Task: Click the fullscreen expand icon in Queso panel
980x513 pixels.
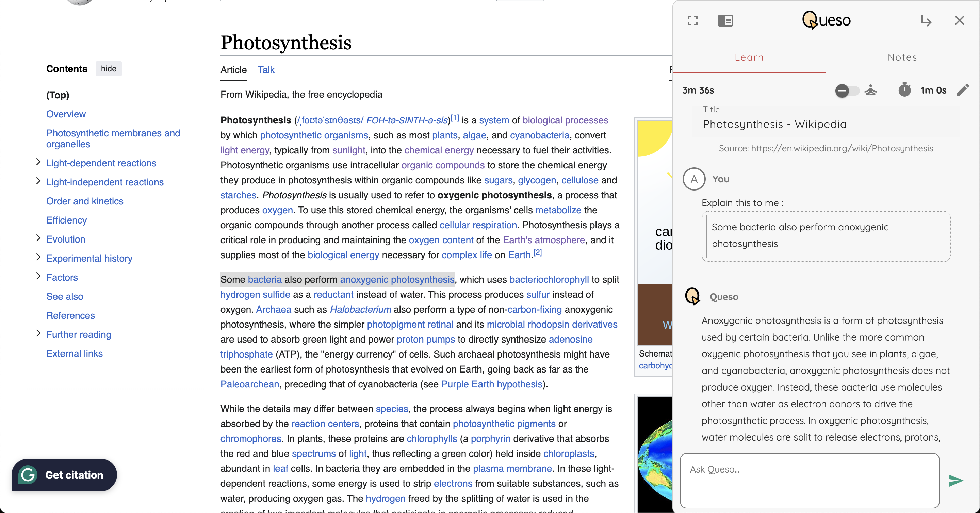Action: [x=693, y=20]
